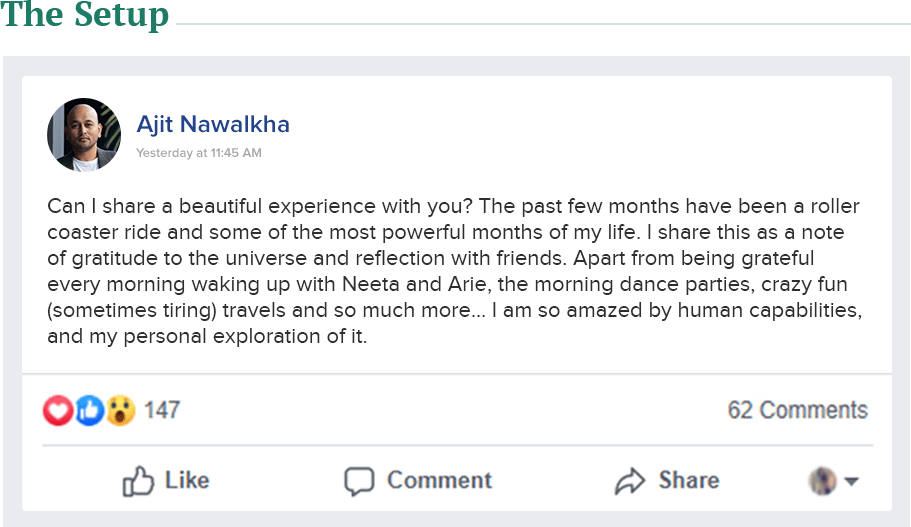Click the red heart reaction icon
911x527 pixels.
(x=58, y=410)
